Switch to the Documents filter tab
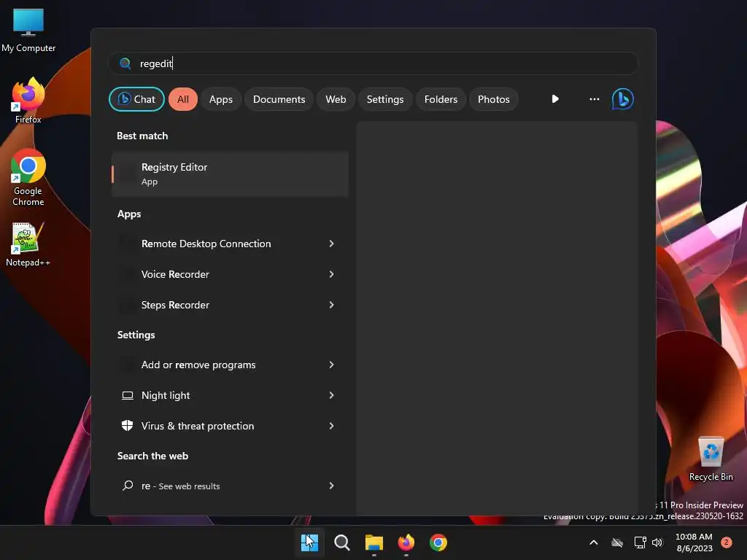 (279, 99)
